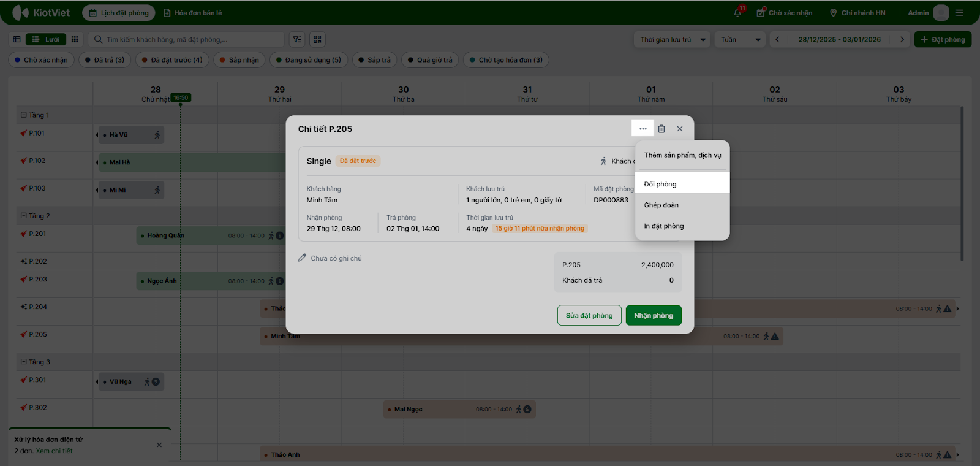Go to the previous week
Viewport: 980px width, 466px height.
click(x=777, y=39)
